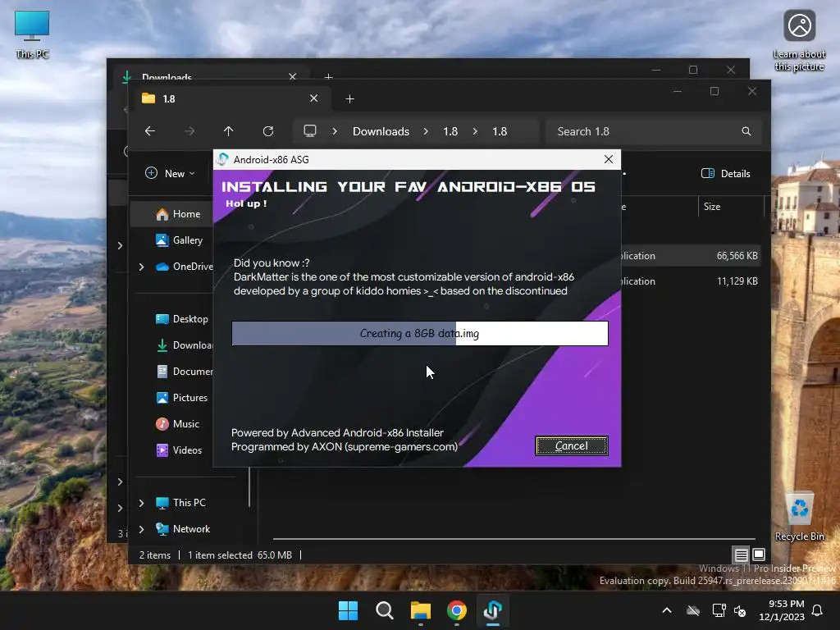This screenshot has width=840, height=630.
Task: Select Network in the sidebar
Action: [x=183, y=529]
